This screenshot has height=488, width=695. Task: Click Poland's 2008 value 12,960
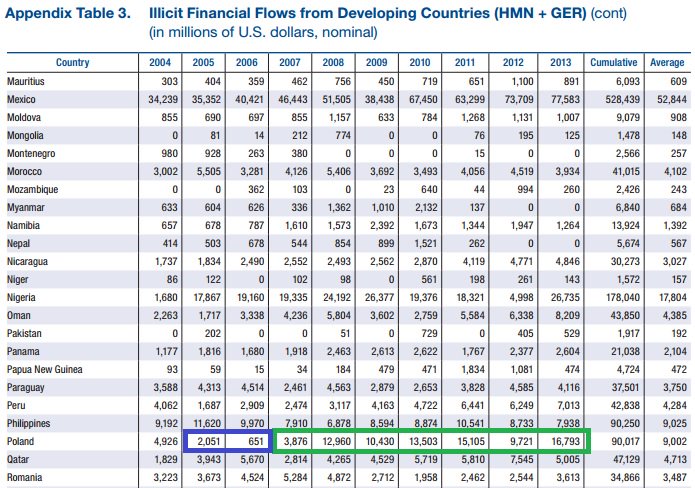(x=336, y=441)
